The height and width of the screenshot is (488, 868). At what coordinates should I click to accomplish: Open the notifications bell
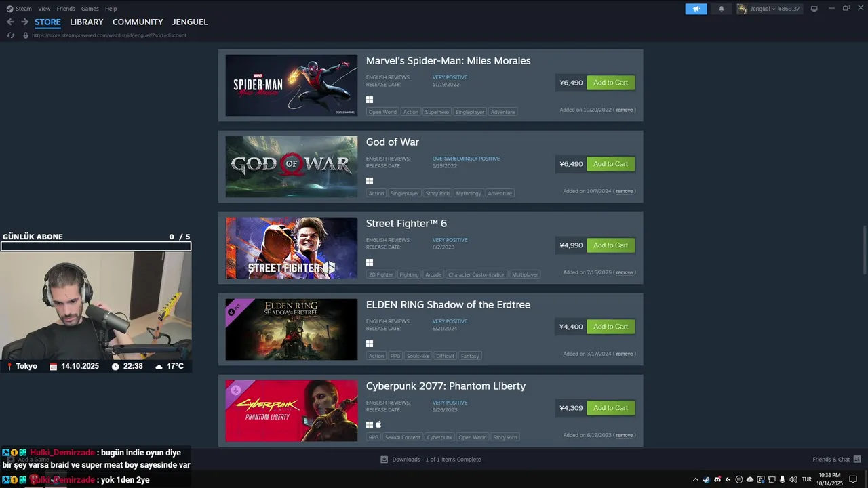[x=721, y=9]
